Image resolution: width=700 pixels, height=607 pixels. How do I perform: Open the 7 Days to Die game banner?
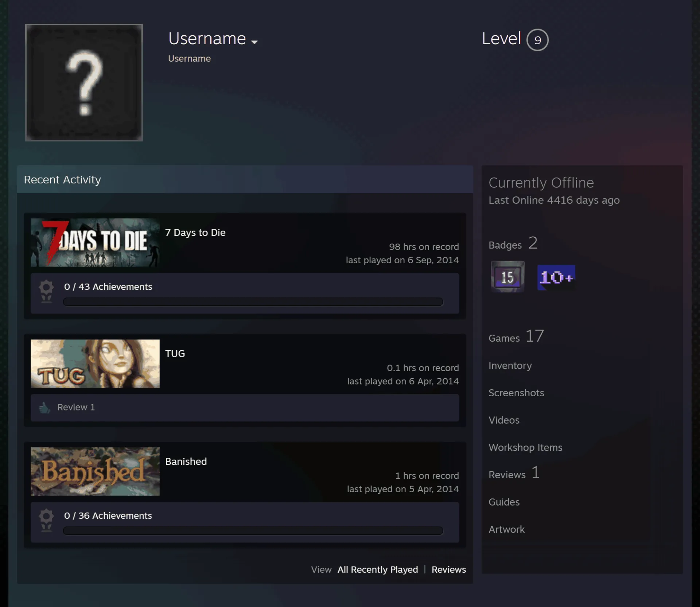(x=95, y=242)
